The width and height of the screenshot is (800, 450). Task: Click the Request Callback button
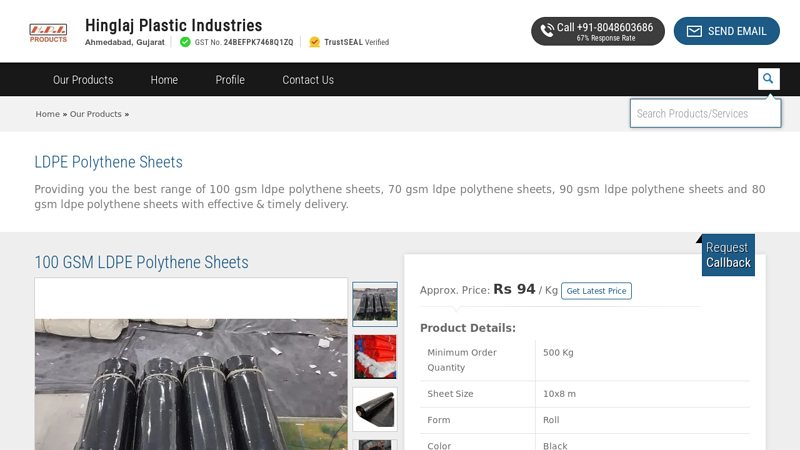pos(728,255)
